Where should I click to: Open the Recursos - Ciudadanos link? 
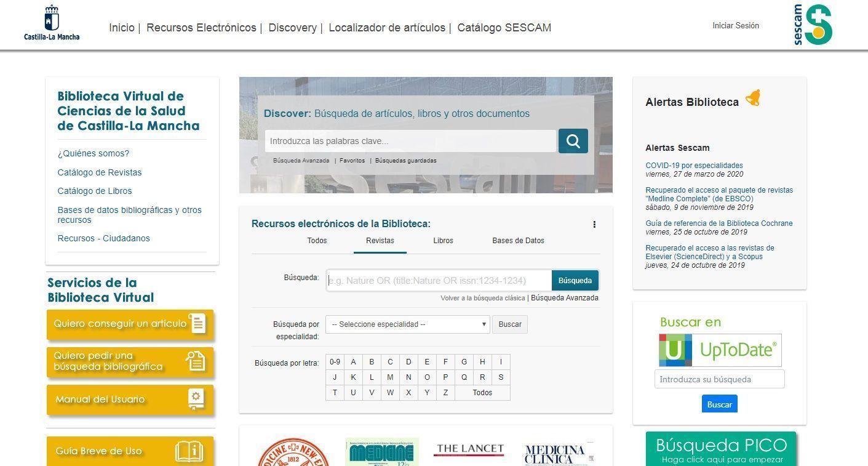coord(104,238)
